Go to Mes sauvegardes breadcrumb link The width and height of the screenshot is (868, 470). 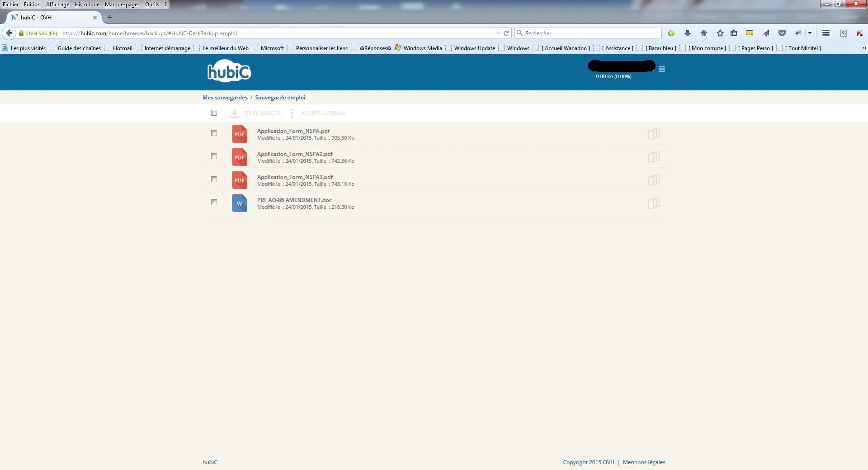click(225, 98)
